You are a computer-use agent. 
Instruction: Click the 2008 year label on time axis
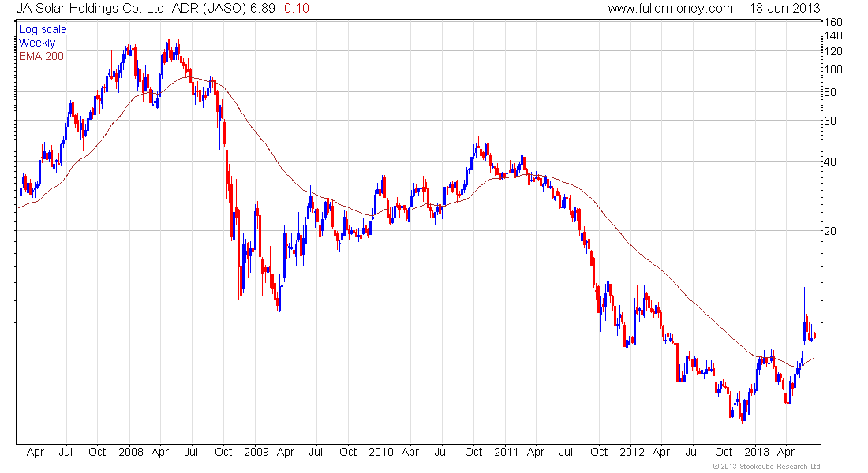tap(131, 452)
